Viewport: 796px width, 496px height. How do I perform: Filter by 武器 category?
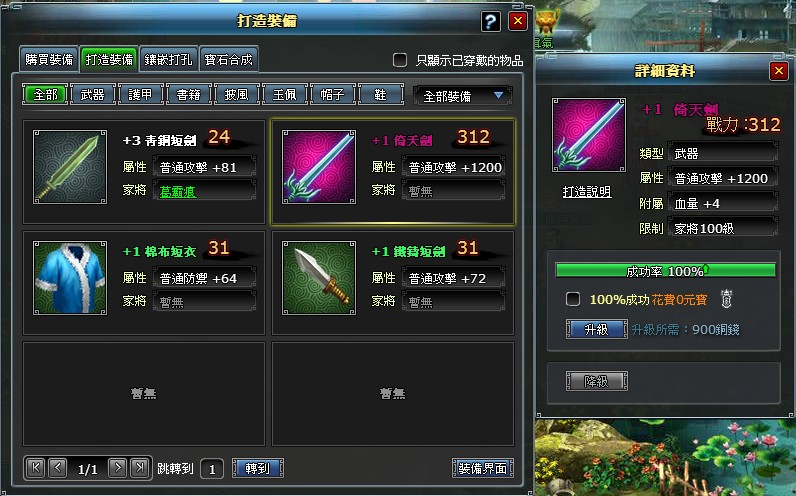tap(92, 95)
